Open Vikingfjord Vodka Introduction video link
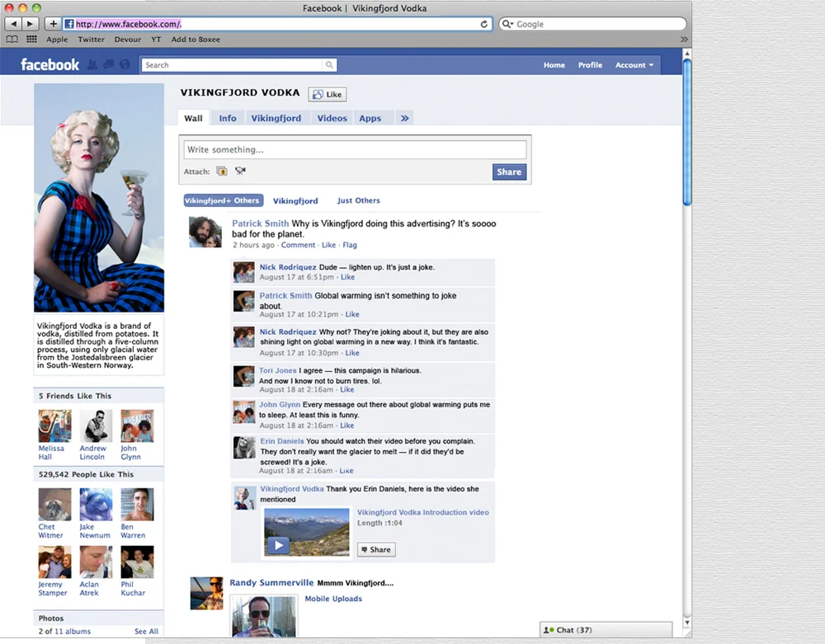 [423, 512]
